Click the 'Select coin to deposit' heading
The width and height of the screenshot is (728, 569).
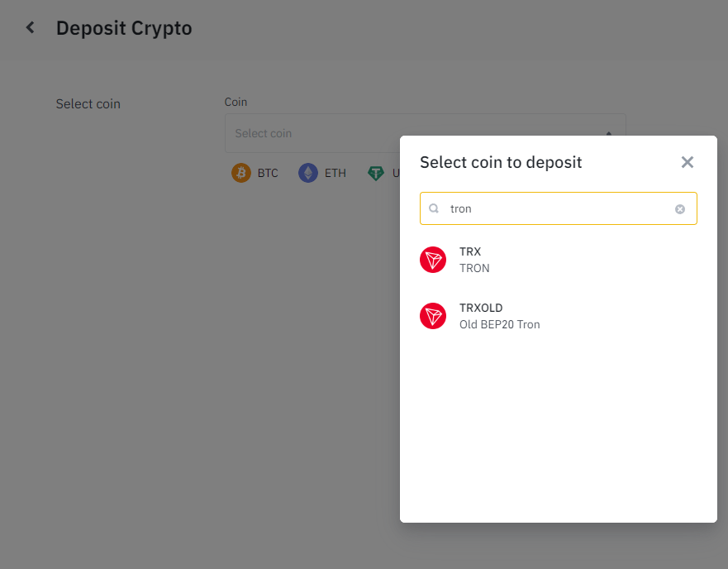501,162
